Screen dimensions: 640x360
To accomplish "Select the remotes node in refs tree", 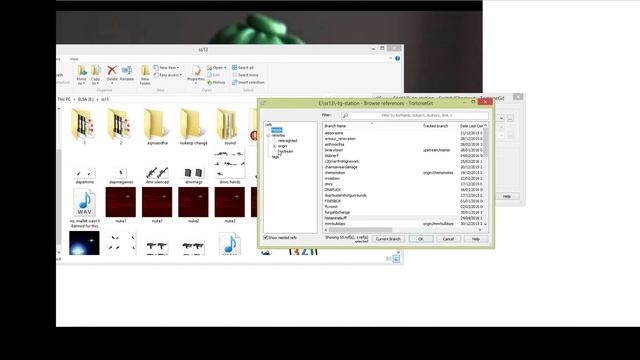I will [278, 135].
